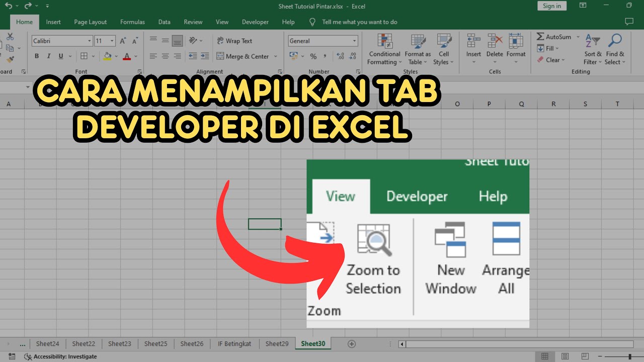644x362 pixels.
Task: Click Decrease Indent icon
Action: tap(193, 56)
